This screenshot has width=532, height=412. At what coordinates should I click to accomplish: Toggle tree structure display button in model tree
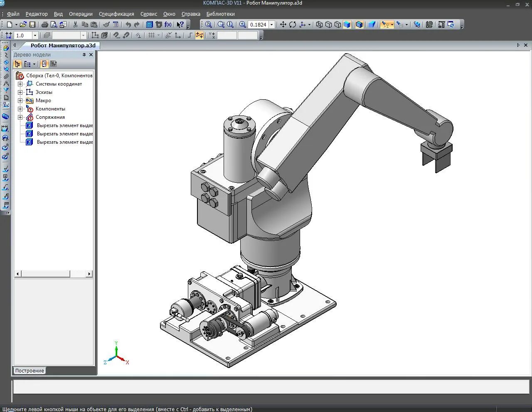[17, 64]
